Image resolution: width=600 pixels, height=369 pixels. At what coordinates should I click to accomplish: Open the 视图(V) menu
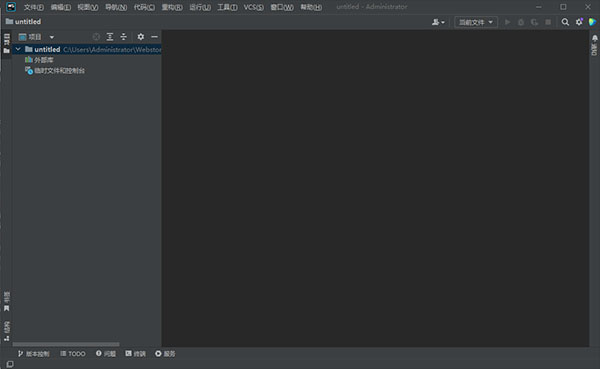point(88,7)
